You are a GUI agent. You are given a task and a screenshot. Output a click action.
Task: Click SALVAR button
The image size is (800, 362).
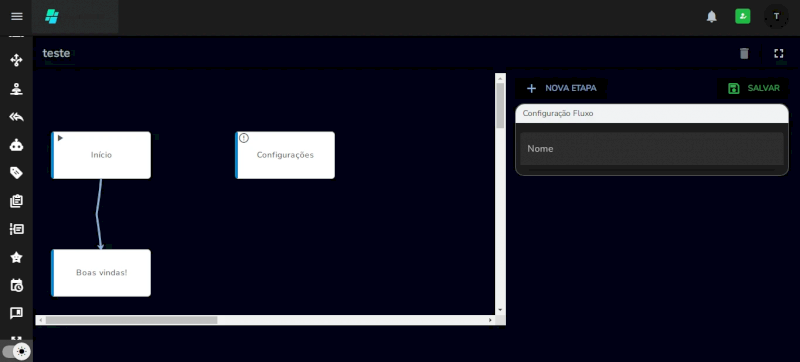(x=753, y=88)
